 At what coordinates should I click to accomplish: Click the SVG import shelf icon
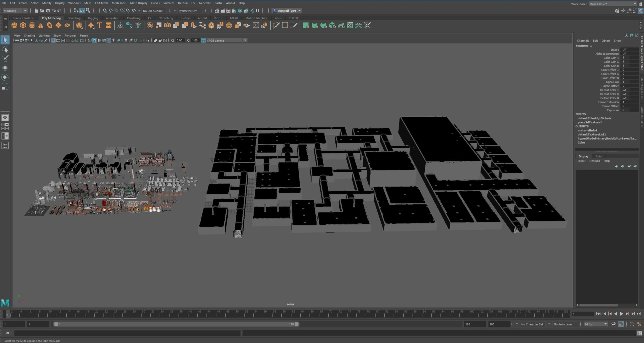pyautogui.click(x=108, y=25)
